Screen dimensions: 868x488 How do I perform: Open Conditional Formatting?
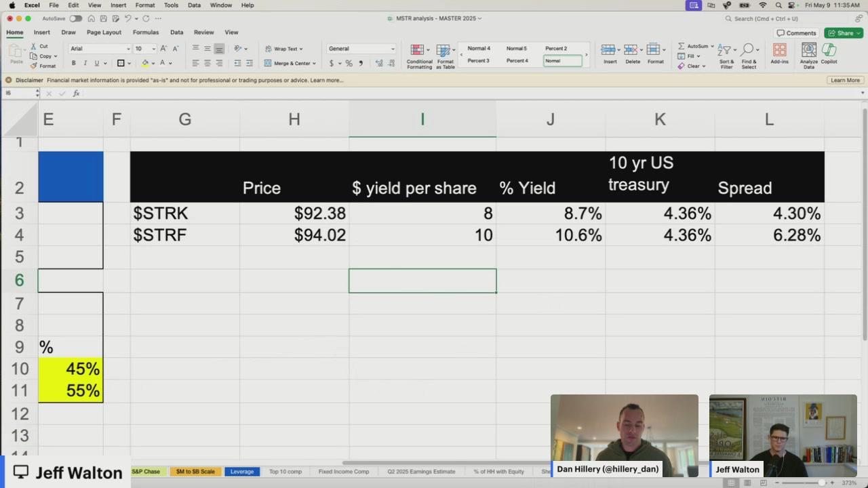[419, 56]
